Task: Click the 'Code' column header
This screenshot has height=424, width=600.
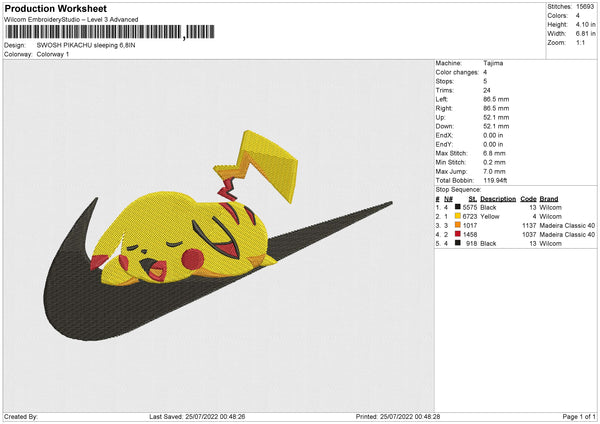Action: click(528, 199)
